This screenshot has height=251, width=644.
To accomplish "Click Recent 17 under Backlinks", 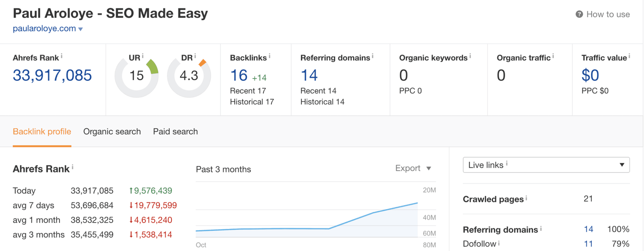I will pyautogui.click(x=248, y=91).
